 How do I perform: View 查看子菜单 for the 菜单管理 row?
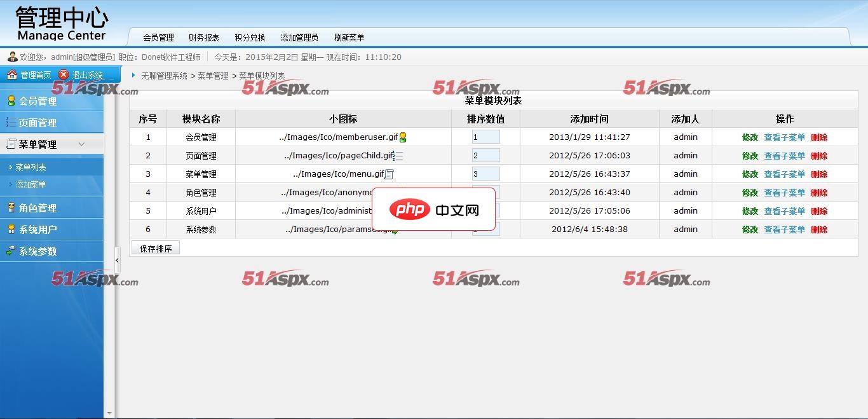pyautogui.click(x=784, y=174)
